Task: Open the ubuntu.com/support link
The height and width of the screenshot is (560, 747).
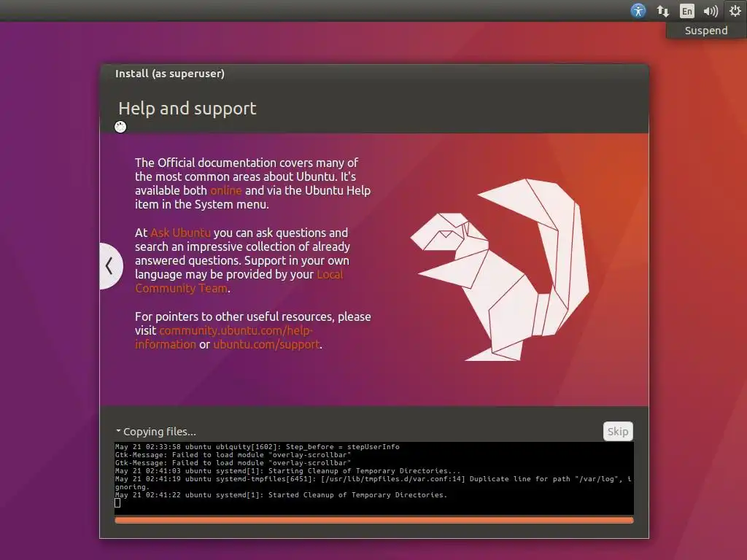Action: tap(266, 344)
